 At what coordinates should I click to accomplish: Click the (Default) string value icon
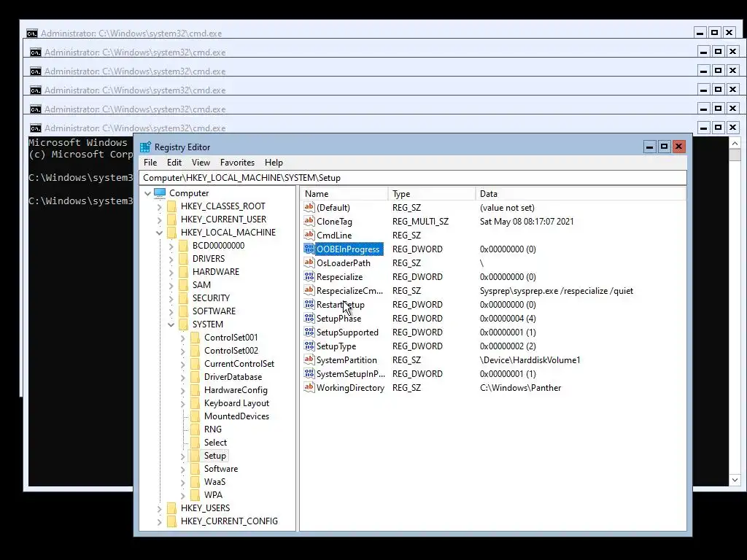click(309, 207)
